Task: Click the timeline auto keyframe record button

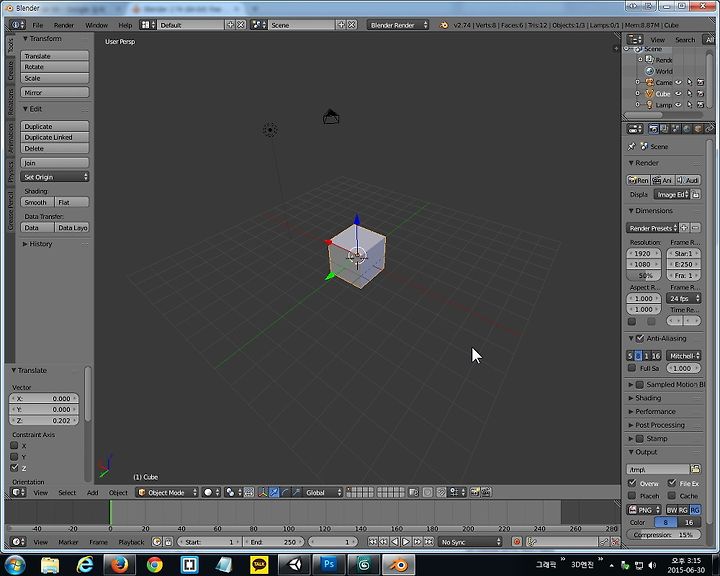Action: (x=517, y=542)
